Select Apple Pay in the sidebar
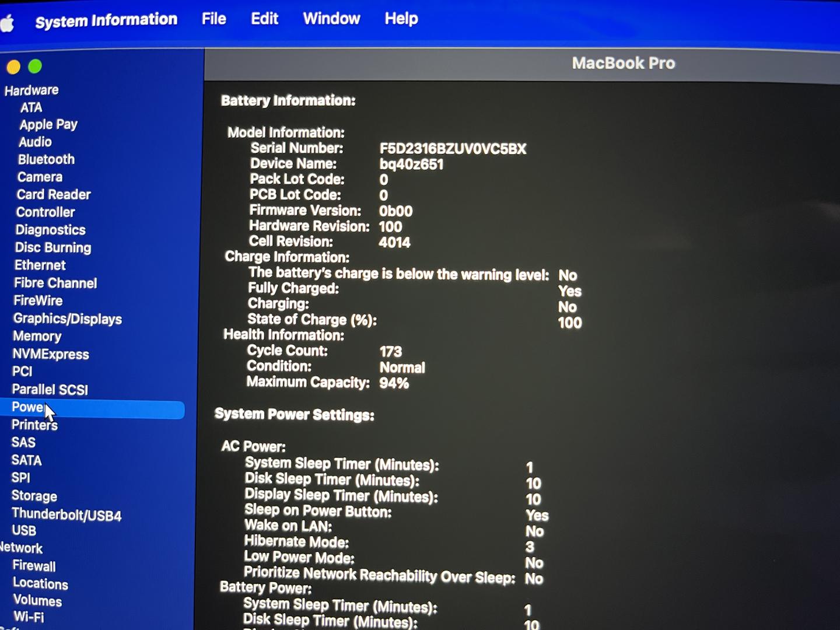840x630 pixels. click(48, 125)
